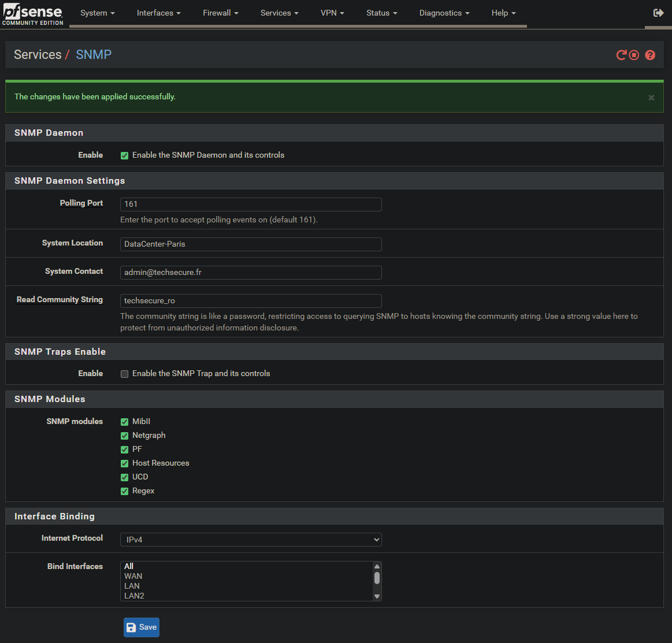This screenshot has width=672, height=643.
Task: Click the Save button
Action: point(142,627)
